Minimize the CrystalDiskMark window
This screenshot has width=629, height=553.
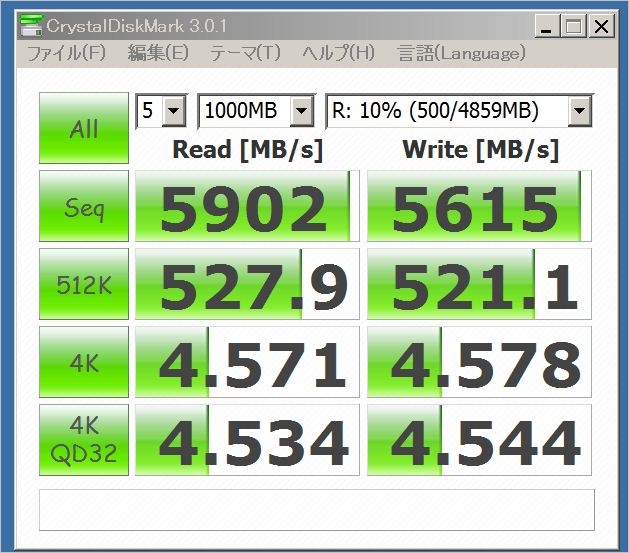547,26
